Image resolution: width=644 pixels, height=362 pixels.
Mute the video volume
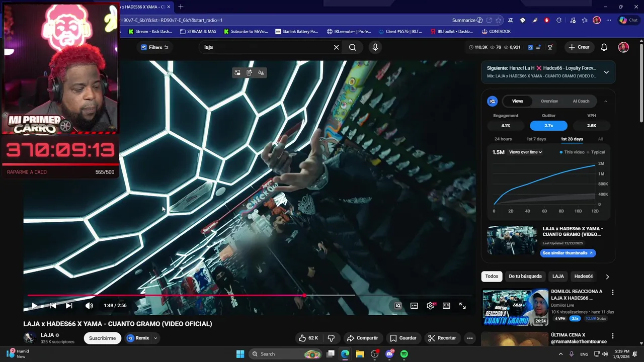point(89,306)
